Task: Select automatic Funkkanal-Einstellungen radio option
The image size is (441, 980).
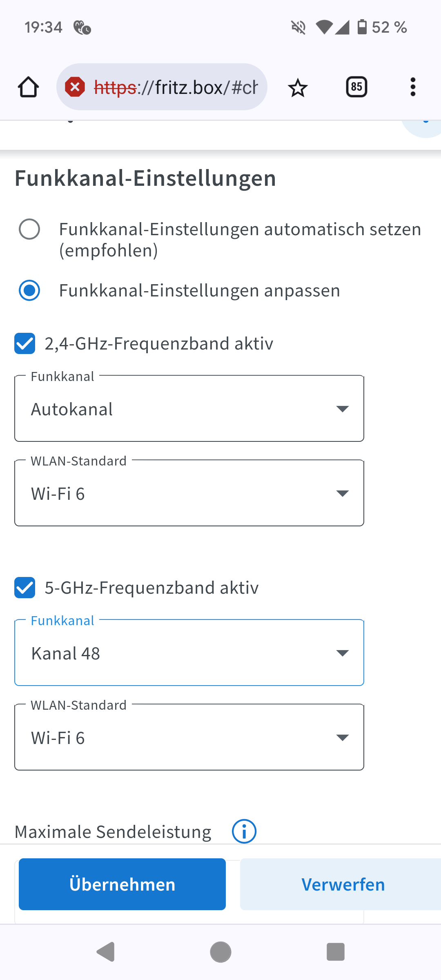Action: (29, 229)
